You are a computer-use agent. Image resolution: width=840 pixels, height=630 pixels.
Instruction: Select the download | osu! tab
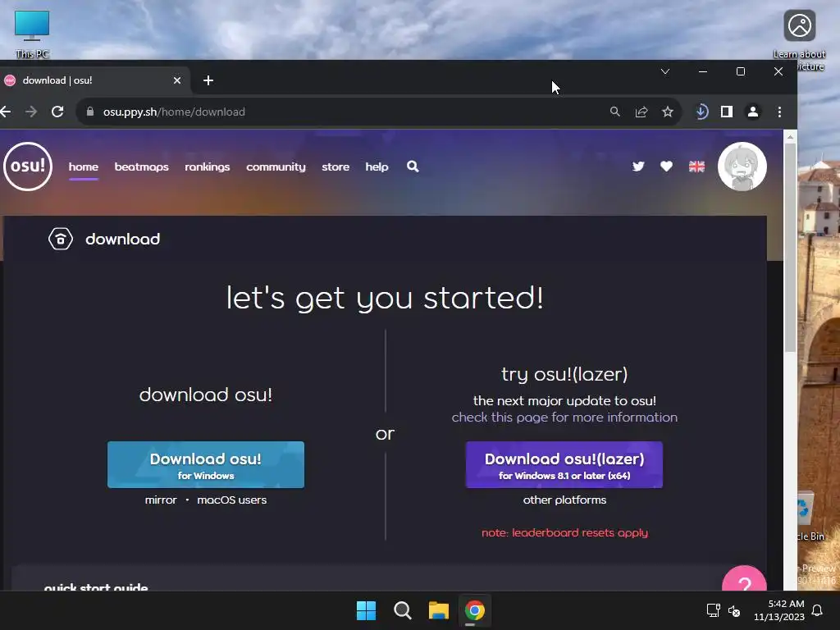91,80
